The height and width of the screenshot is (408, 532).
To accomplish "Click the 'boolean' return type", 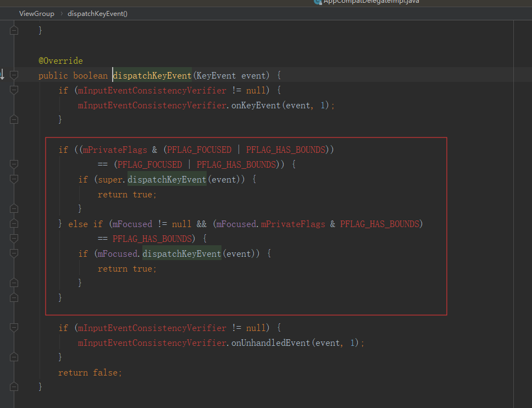I will (90, 76).
